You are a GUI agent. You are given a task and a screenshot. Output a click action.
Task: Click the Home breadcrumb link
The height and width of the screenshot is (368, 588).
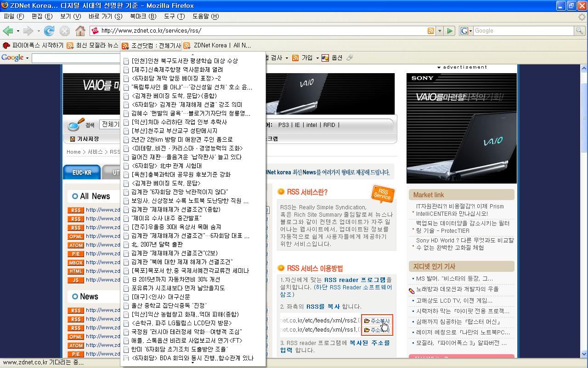click(73, 152)
